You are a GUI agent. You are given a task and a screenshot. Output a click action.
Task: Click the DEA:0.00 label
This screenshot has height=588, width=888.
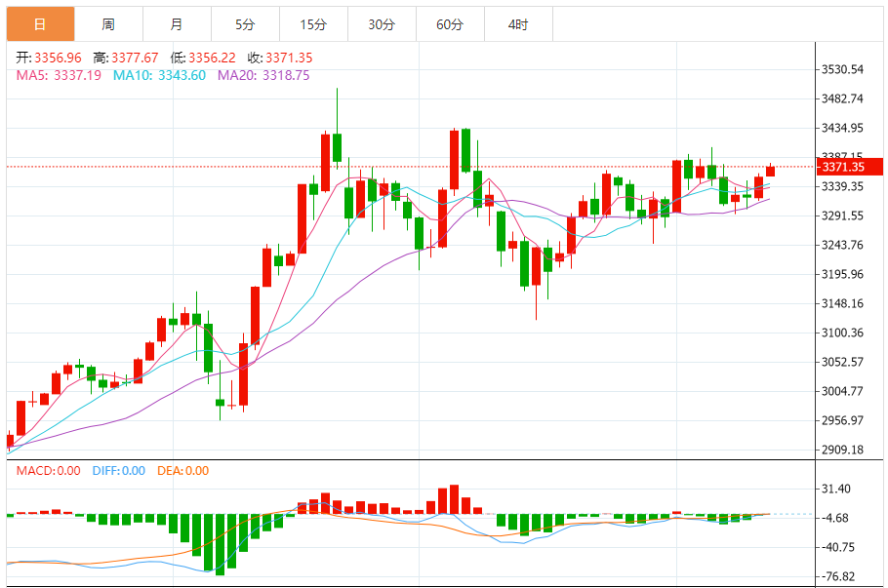click(182, 471)
